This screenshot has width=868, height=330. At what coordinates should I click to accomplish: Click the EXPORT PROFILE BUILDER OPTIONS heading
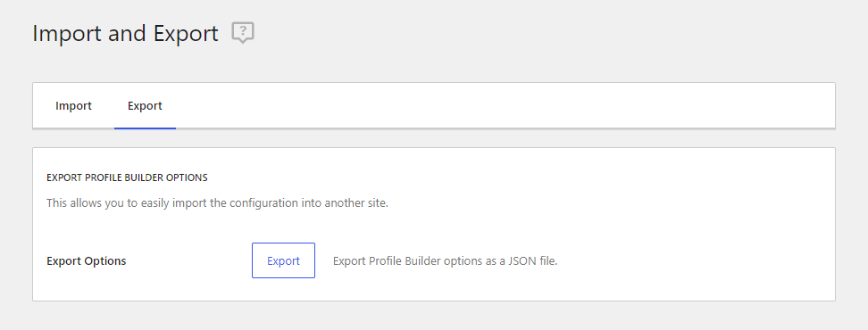tap(128, 177)
